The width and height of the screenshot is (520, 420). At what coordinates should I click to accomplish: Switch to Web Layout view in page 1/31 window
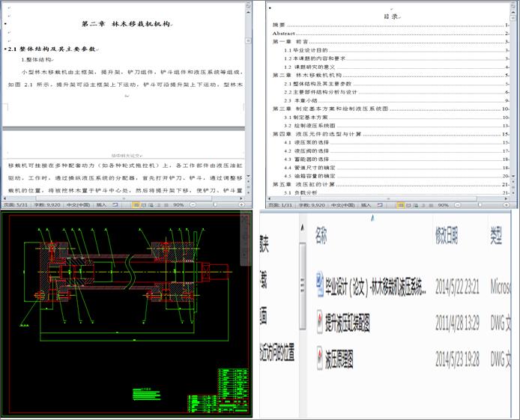(x=416, y=205)
